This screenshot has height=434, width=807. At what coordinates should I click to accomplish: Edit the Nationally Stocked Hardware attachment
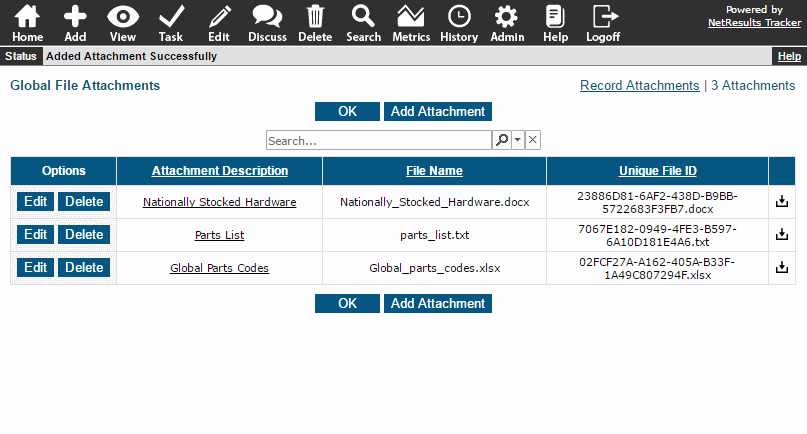[x=36, y=201]
